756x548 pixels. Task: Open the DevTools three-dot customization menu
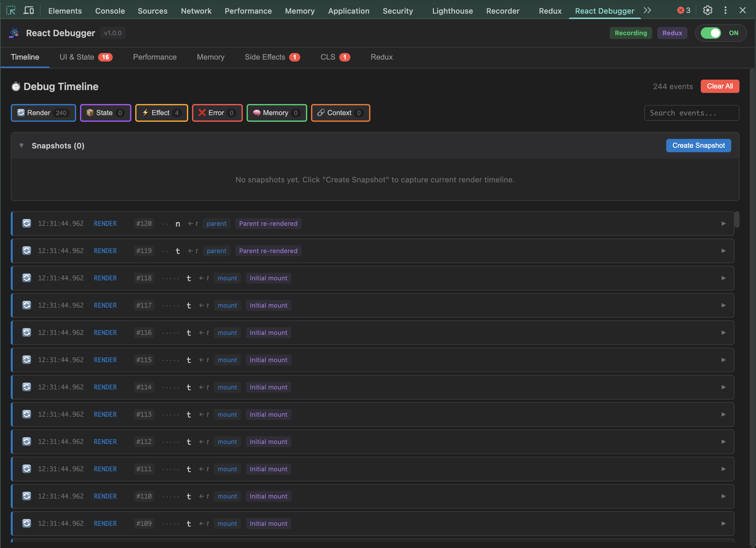point(726,10)
